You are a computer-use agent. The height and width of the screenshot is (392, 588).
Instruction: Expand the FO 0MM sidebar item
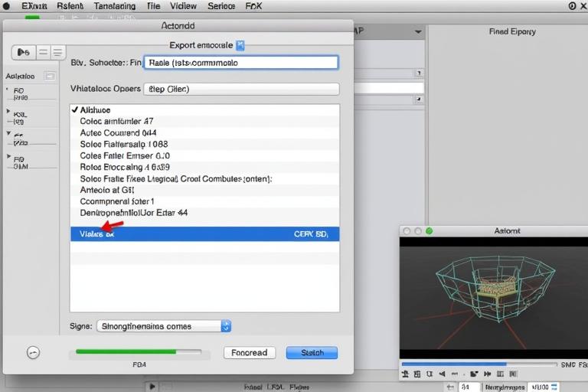pos(8,156)
